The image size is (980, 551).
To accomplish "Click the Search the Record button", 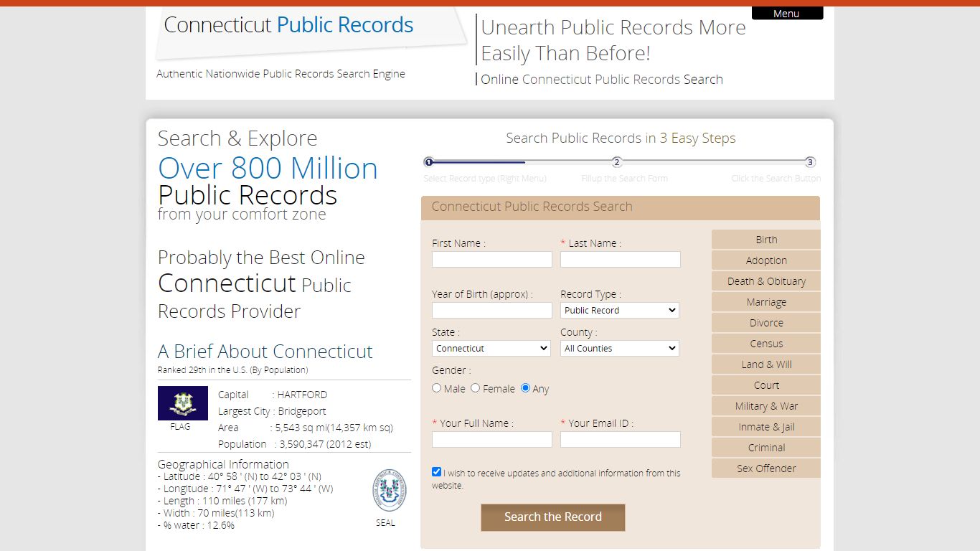I will 553,517.
